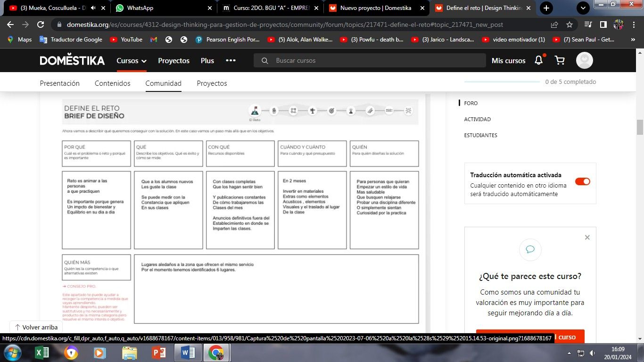Click the page vertical scrollbar thumb

(x=640, y=127)
